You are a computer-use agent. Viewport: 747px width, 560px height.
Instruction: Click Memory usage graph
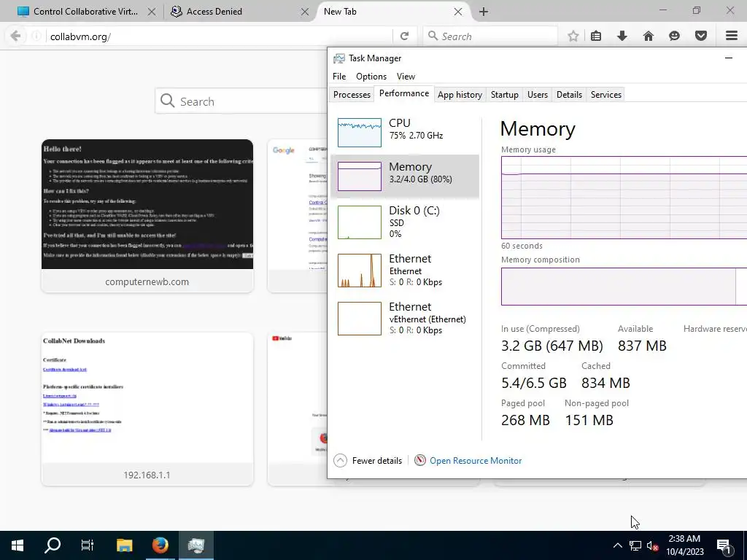point(624,198)
